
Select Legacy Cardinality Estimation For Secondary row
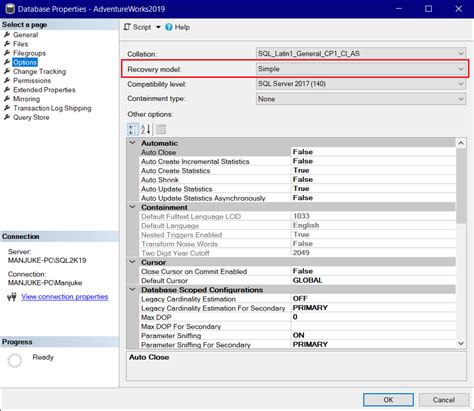297,308
